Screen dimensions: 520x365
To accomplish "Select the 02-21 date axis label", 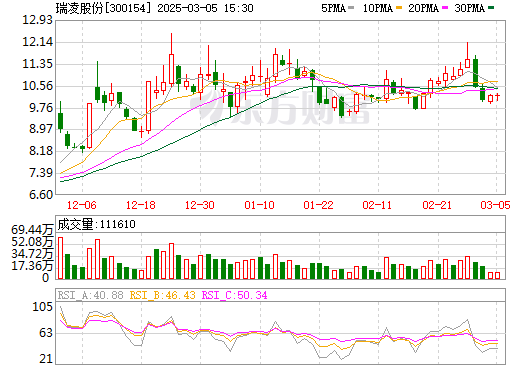I will 437,205.
